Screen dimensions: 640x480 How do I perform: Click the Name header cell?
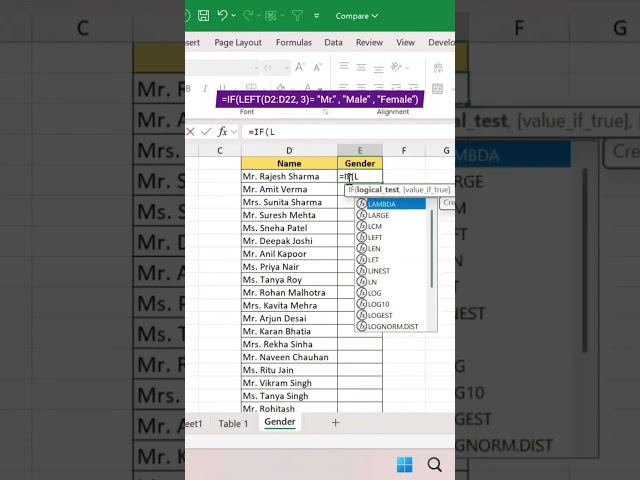289,163
